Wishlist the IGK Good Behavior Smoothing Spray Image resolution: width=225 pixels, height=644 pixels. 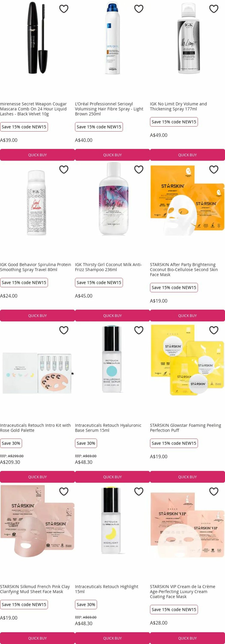click(64, 170)
